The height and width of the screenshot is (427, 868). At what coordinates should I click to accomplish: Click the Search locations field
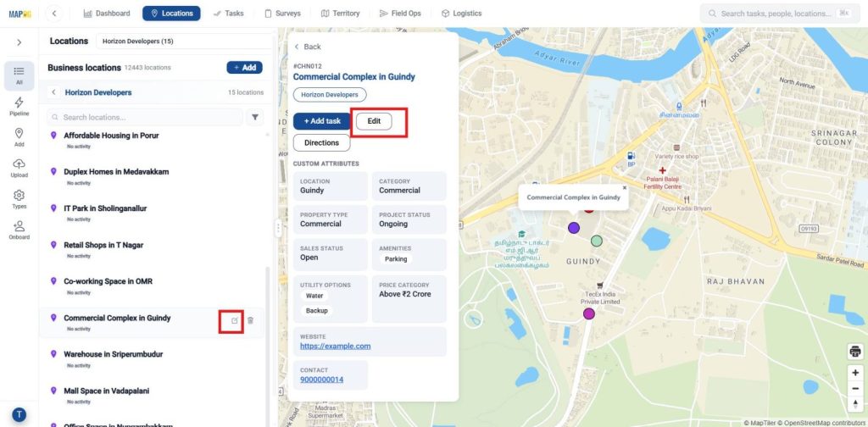(x=145, y=117)
